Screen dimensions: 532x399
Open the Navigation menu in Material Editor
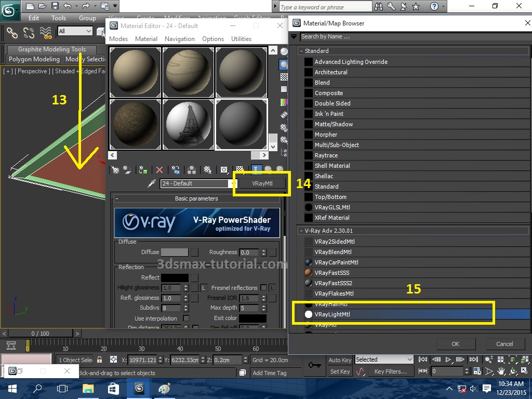(179, 39)
